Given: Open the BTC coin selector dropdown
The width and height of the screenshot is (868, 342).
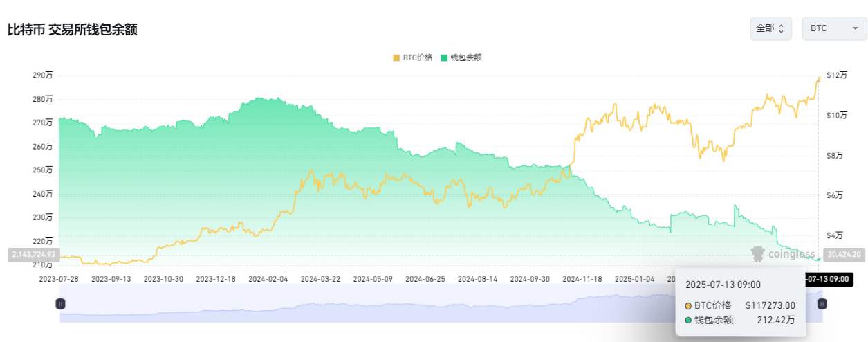Looking at the screenshot, I should 834,28.
